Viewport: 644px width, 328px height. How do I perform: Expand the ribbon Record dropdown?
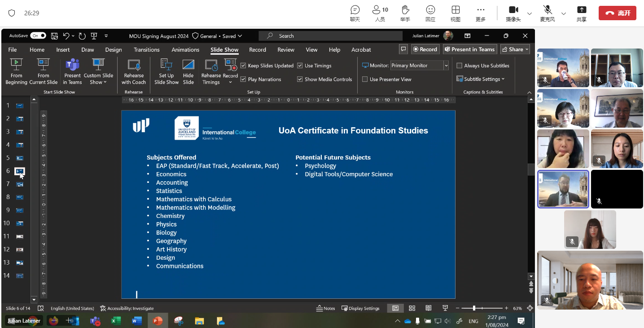[x=230, y=82]
